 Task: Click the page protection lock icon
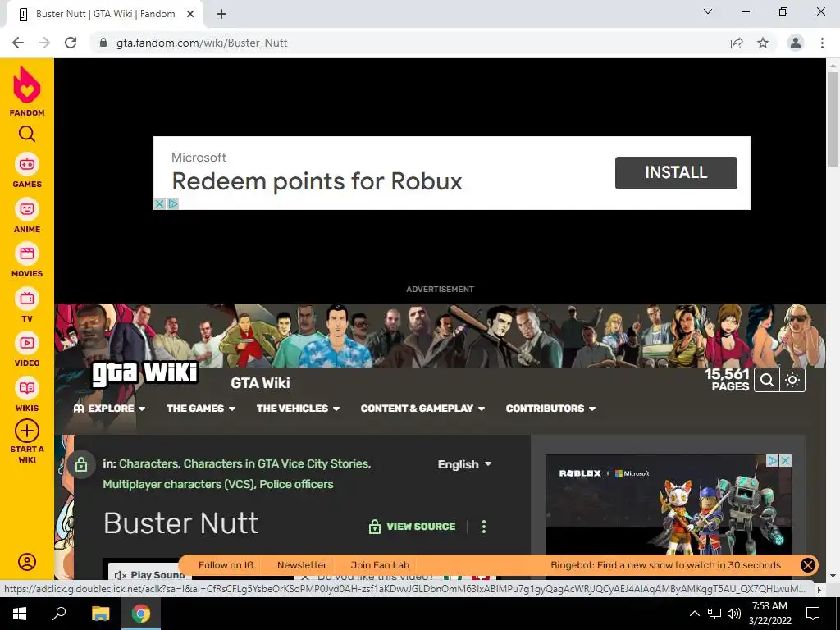81,464
